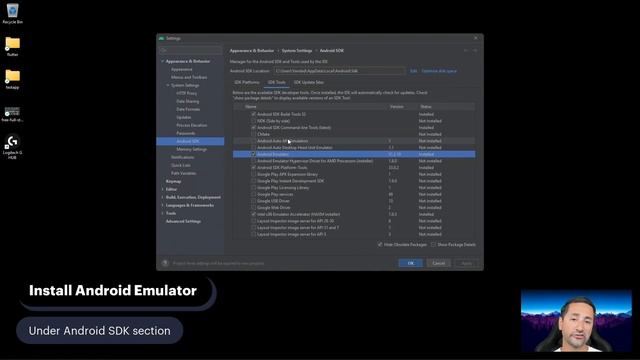Viewport: 640px width, 360px height.
Task: Open the Updates settings page
Action: click(184, 117)
